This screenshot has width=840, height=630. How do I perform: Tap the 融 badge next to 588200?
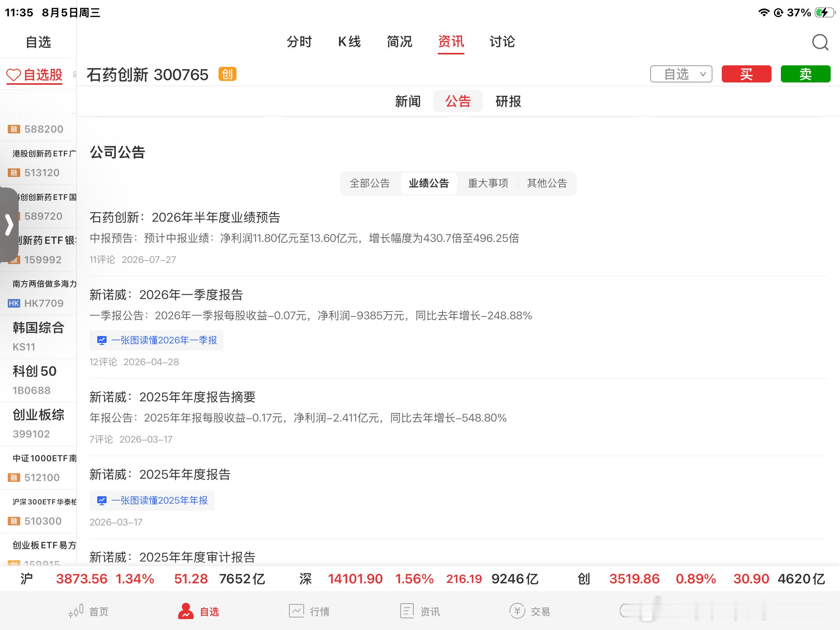coord(14,129)
